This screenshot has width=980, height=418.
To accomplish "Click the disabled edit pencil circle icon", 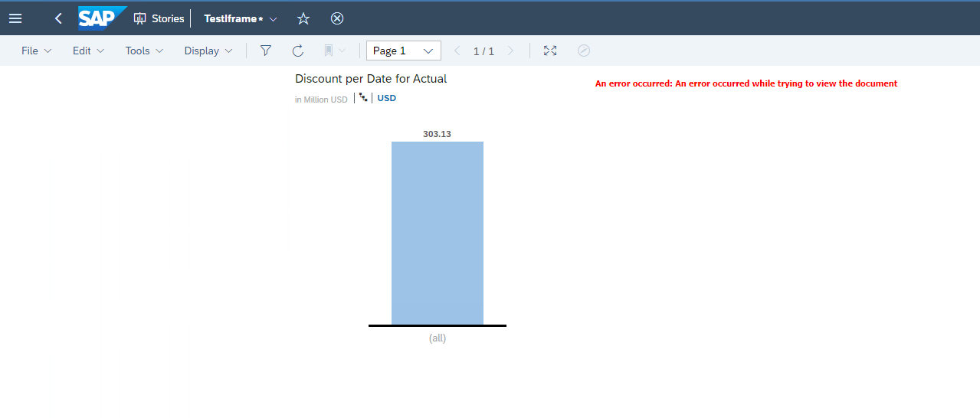I will pos(584,51).
